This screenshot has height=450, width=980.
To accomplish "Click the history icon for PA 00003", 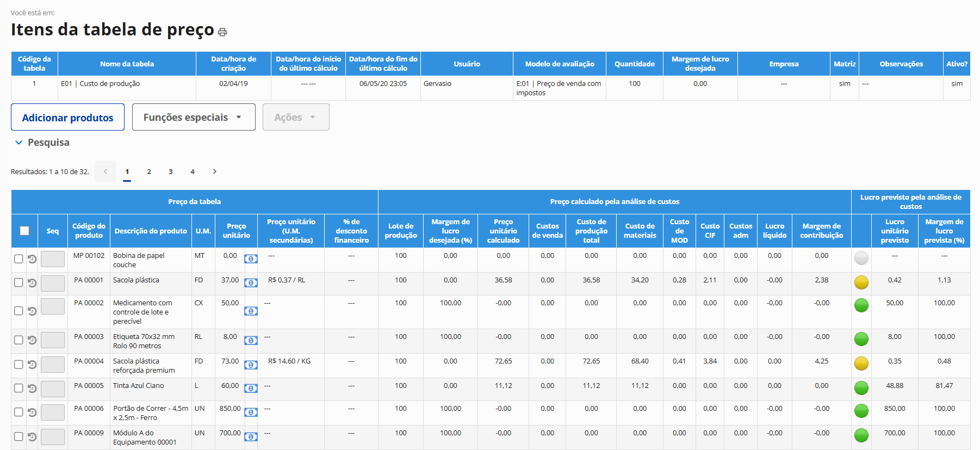I will pos(32,340).
